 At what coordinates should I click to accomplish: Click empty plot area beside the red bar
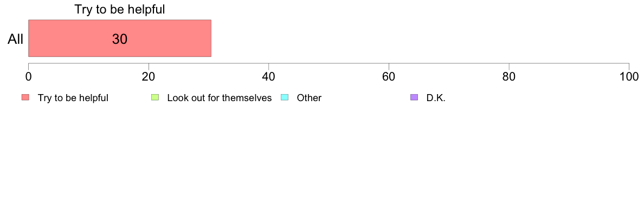point(419,38)
